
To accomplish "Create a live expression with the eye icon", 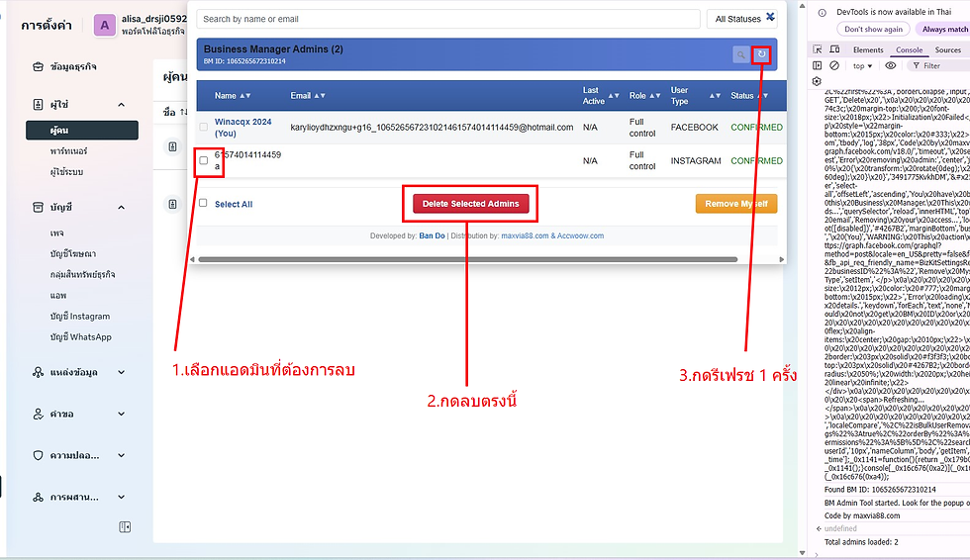I will click(890, 65).
